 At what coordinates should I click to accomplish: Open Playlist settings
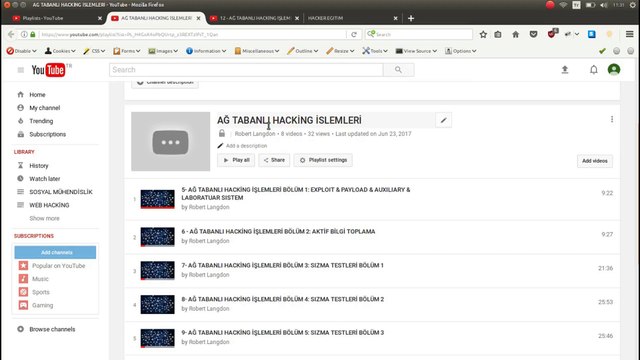click(x=323, y=160)
